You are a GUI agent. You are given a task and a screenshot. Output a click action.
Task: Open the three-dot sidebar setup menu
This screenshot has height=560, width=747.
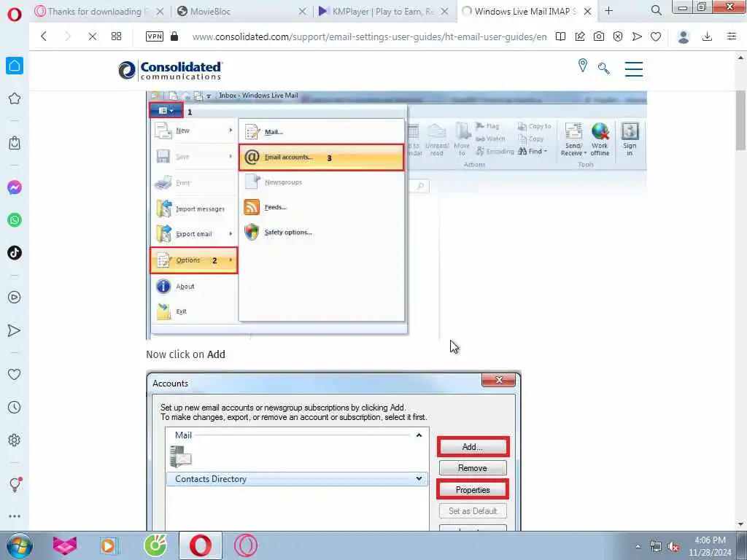click(x=15, y=516)
